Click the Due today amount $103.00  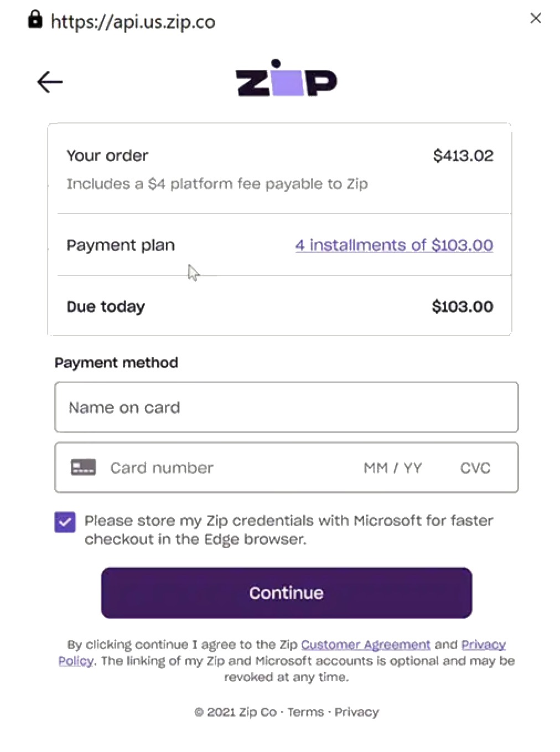462,306
